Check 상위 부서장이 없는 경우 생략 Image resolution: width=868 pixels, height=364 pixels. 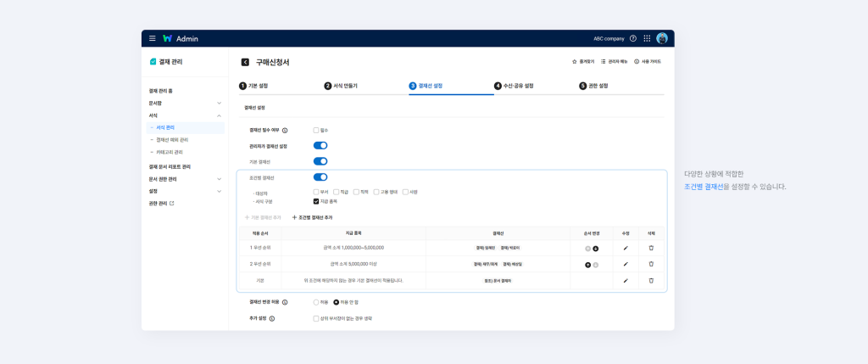(316, 318)
